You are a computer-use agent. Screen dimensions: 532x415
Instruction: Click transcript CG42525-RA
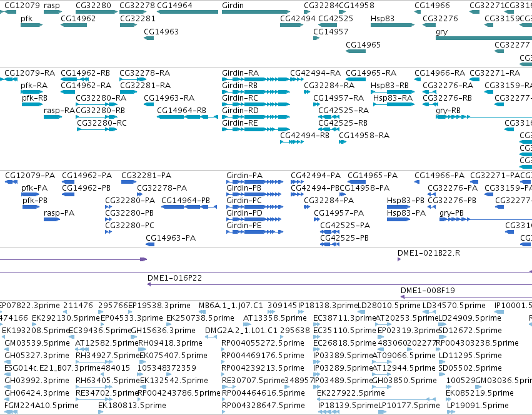coord(343,111)
